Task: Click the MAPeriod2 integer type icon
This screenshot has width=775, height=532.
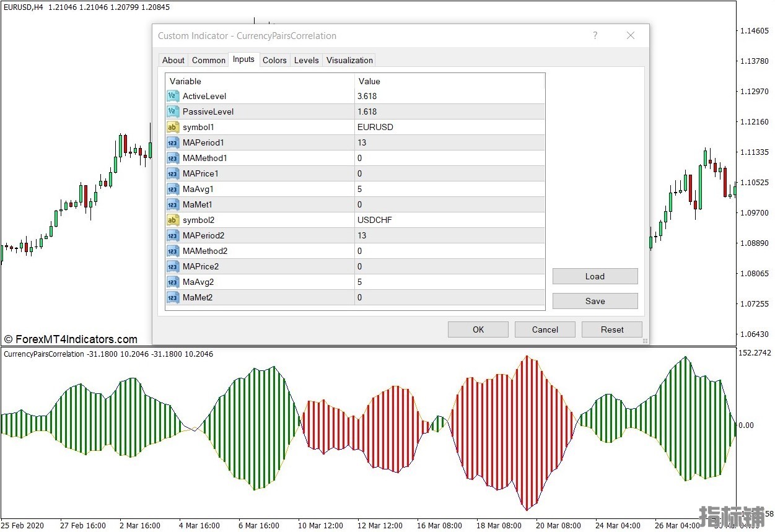Action: 173,235
